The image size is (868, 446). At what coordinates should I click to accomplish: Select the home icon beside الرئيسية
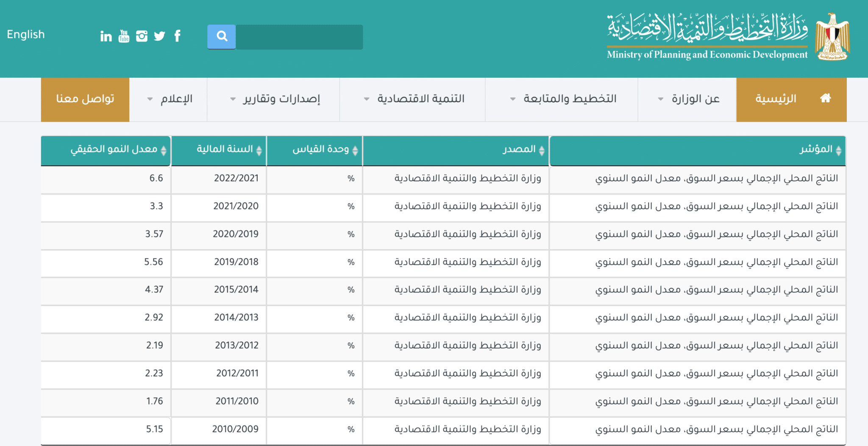click(825, 98)
